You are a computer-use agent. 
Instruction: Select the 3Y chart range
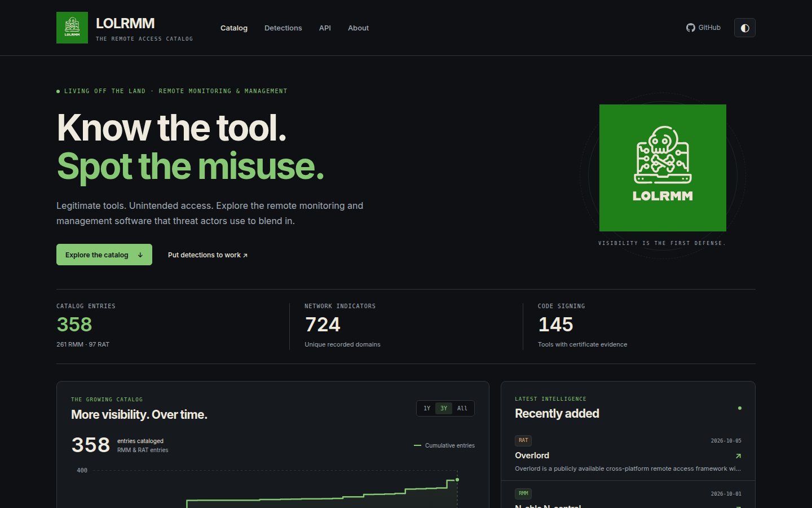(x=444, y=408)
